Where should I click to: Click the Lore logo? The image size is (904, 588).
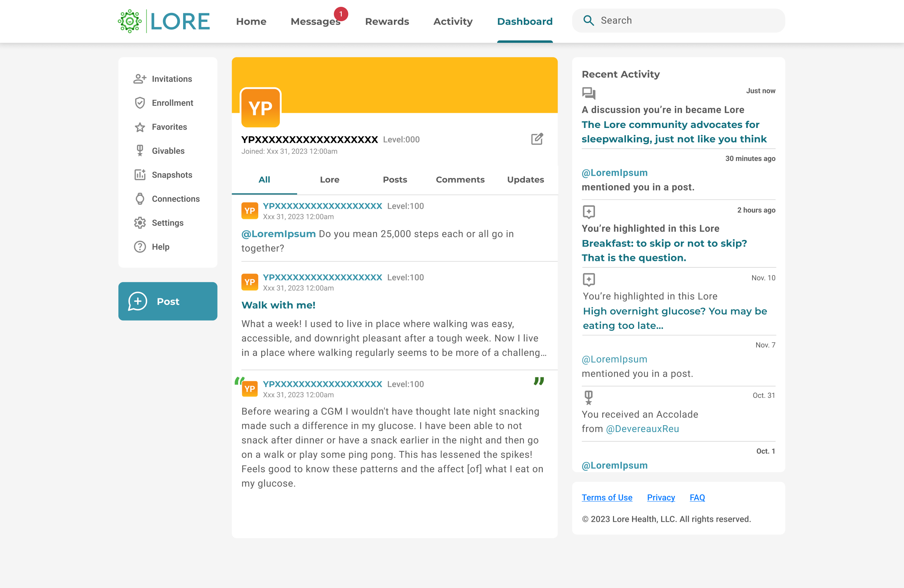(164, 21)
